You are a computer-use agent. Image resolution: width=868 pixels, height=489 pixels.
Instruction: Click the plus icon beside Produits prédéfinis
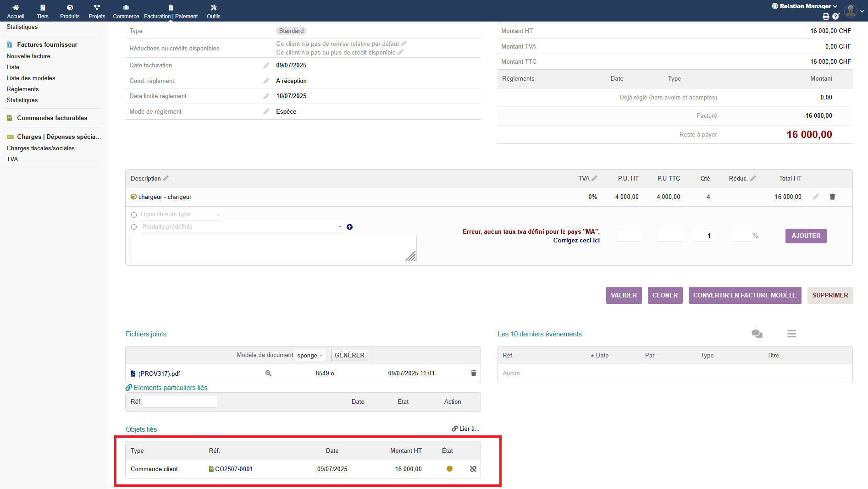(349, 227)
